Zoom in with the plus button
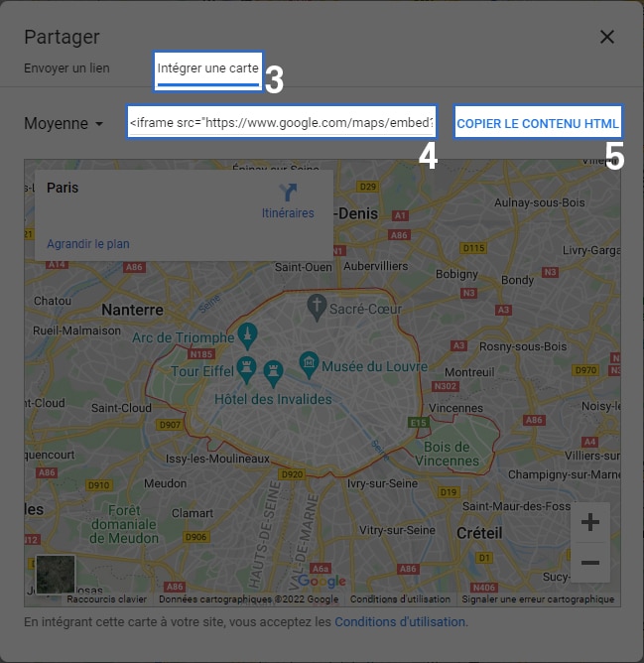 (589, 522)
